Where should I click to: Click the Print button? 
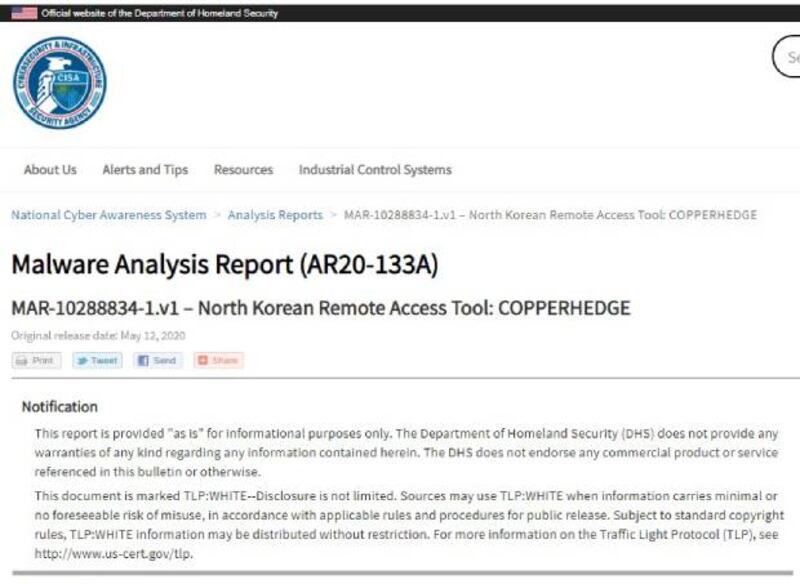point(36,361)
